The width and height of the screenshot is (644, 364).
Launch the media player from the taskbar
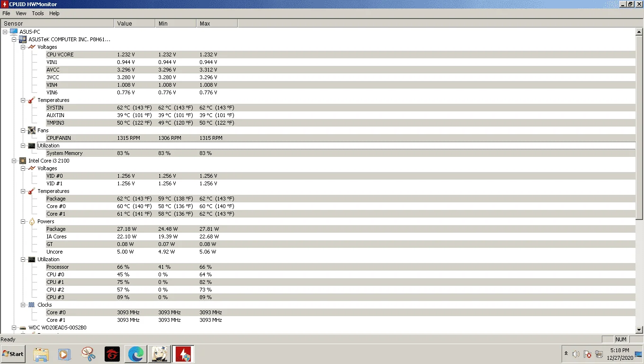coord(64,354)
